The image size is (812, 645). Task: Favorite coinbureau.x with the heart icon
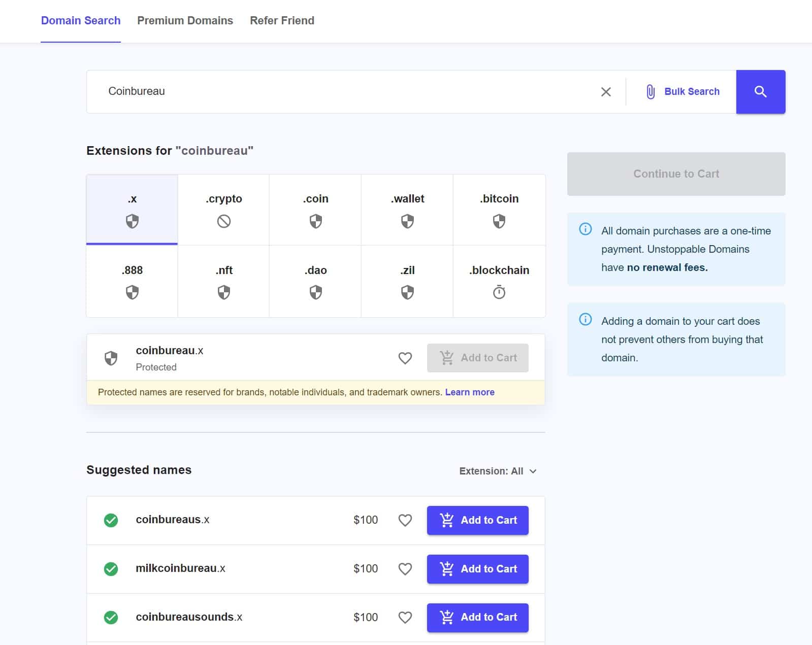[405, 358]
